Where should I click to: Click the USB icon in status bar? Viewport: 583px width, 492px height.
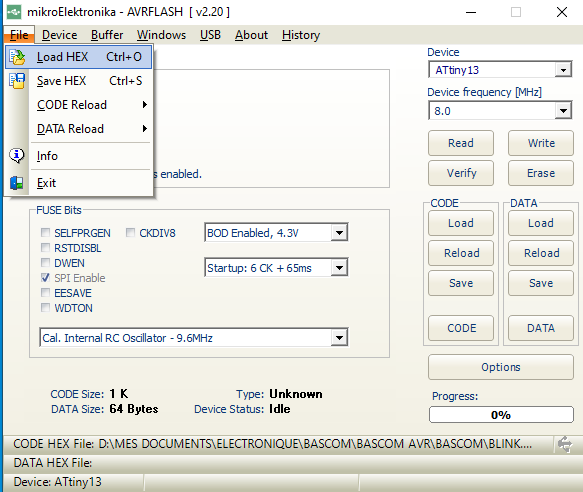(x=565, y=444)
